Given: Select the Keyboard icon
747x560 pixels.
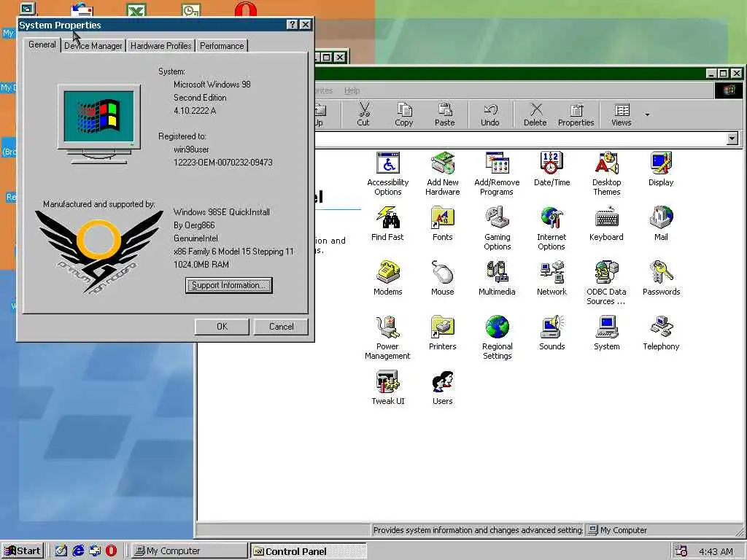Looking at the screenshot, I should click(x=606, y=224).
